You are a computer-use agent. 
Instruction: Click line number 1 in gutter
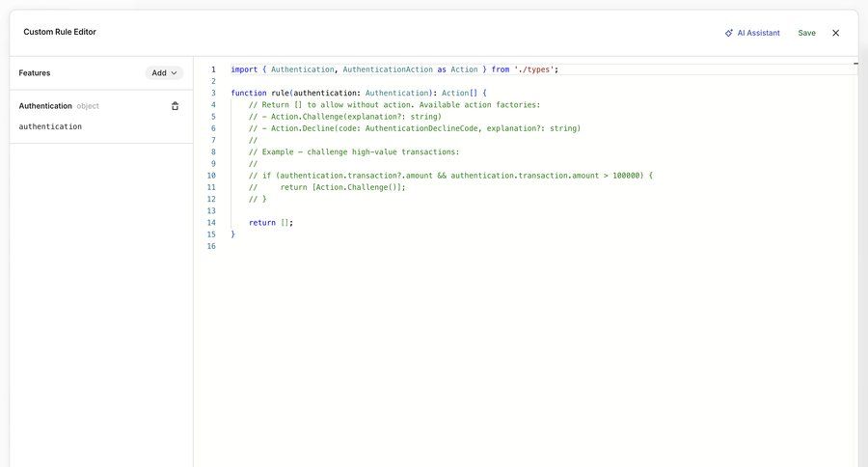(213, 69)
